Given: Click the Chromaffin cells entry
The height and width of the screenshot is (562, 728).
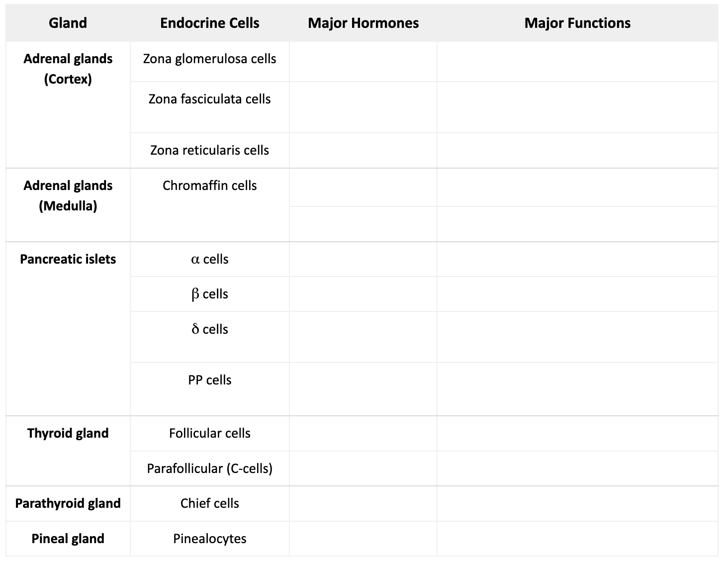Looking at the screenshot, I should pos(209,186).
